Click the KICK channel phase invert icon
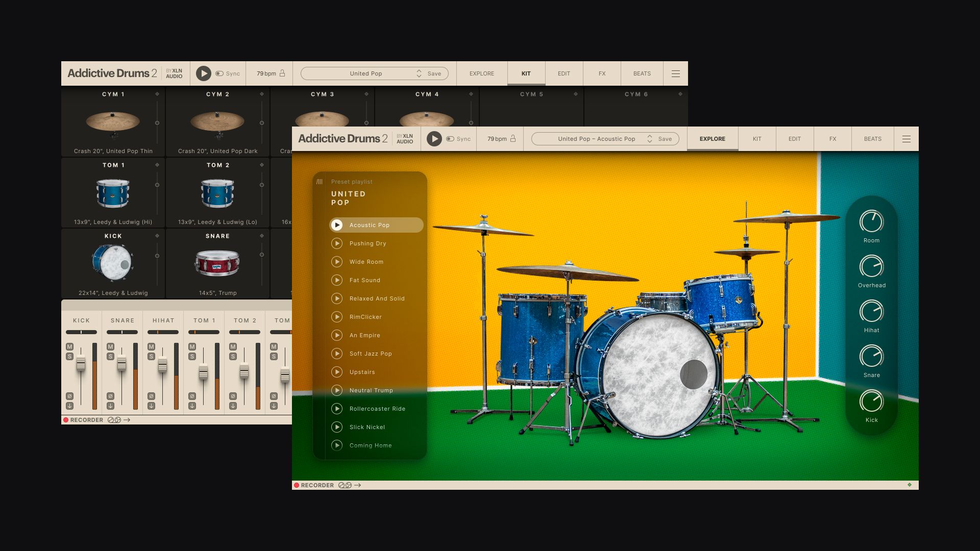Viewport: 980px width, 551px height. (x=69, y=396)
